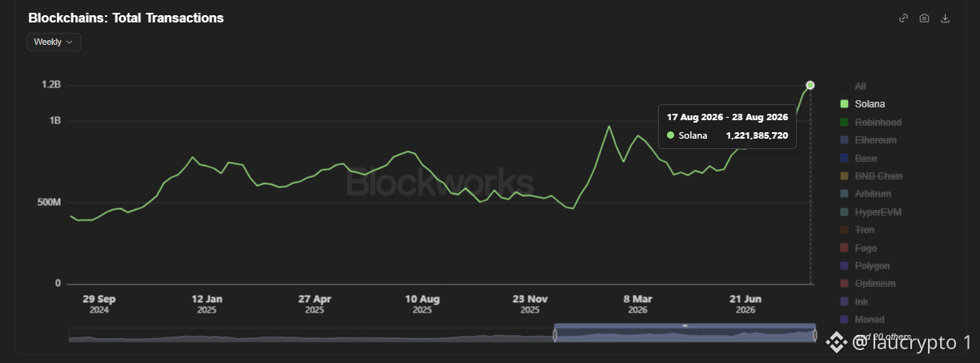Click the '12 Jan 2025' x-axis label
This screenshot has width=980, height=363.
coord(207,304)
